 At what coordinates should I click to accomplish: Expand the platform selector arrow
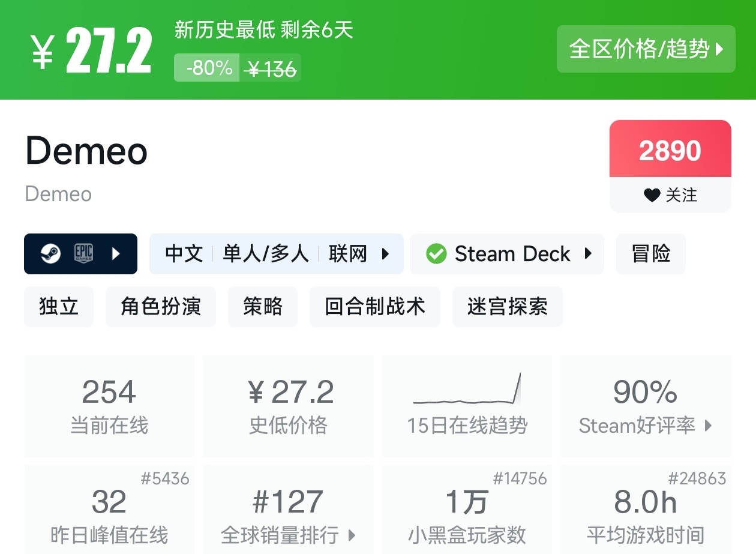pyautogui.click(x=116, y=254)
